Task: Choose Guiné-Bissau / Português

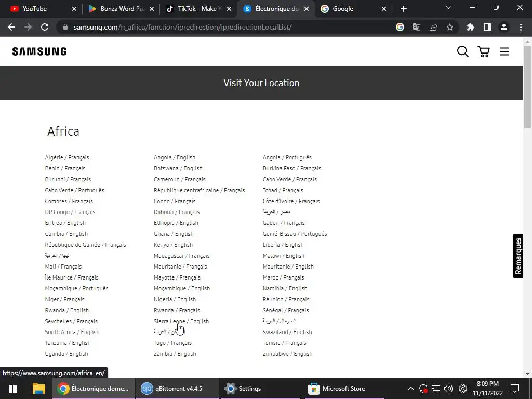Action: click(295, 234)
